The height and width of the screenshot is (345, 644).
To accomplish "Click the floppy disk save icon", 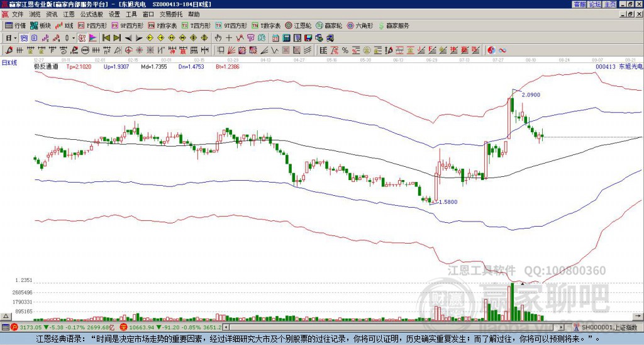I will pos(308,38).
